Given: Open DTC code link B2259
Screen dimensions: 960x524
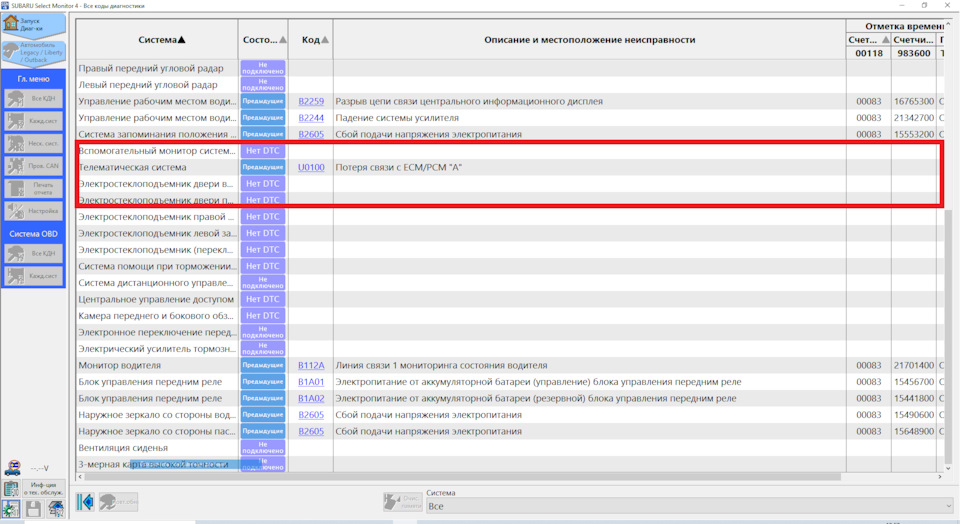Looking at the screenshot, I should tap(311, 102).
